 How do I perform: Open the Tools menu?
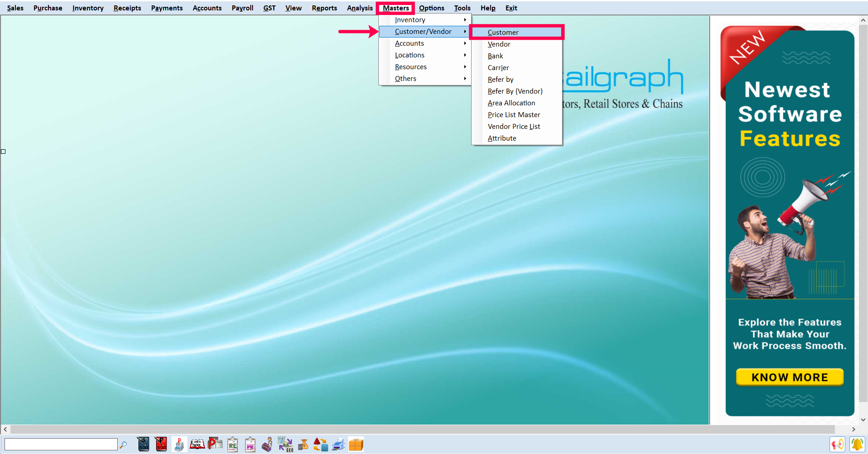tap(462, 8)
